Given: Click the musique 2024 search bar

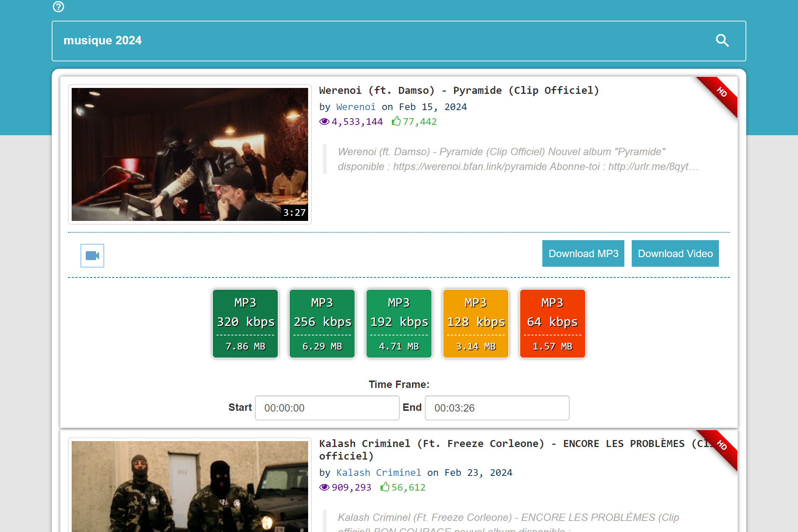Looking at the screenshot, I should coord(399,40).
